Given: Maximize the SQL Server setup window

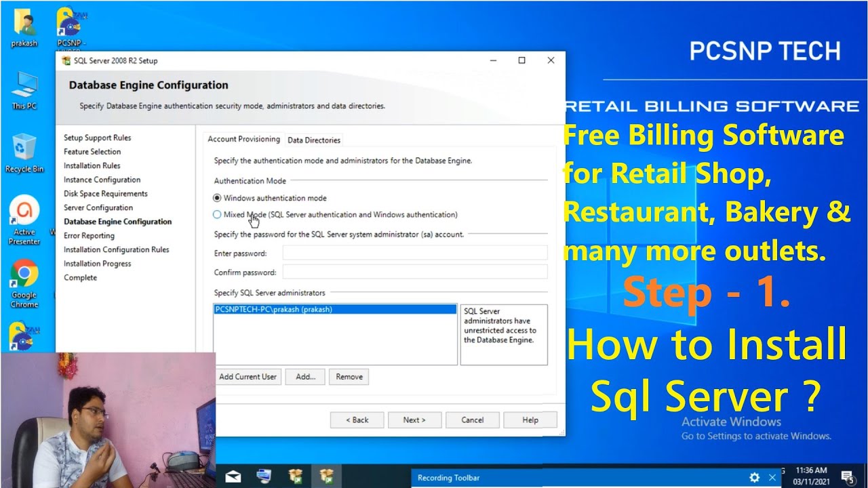Looking at the screenshot, I should (x=521, y=60).
